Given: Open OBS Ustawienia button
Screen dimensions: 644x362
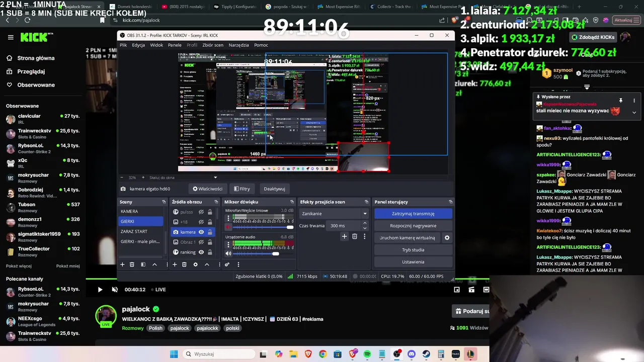Looking at the screenshot, I should click(x=413, y=262).
